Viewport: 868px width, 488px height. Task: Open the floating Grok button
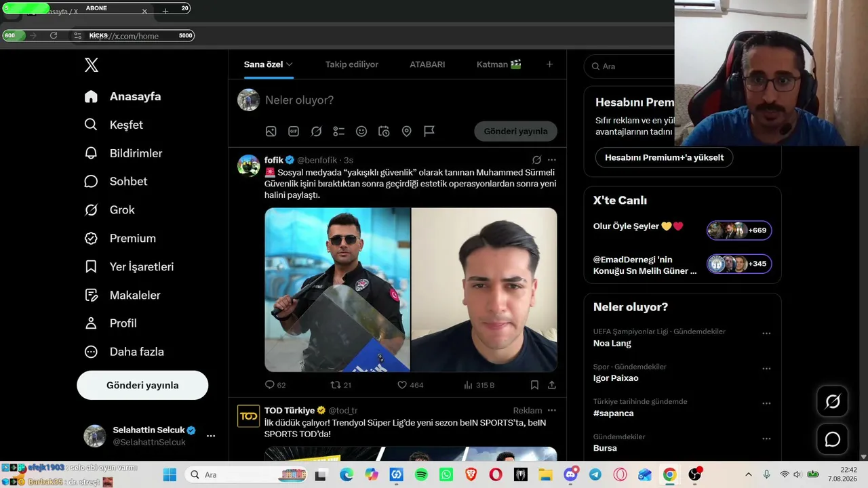[833, 401]
